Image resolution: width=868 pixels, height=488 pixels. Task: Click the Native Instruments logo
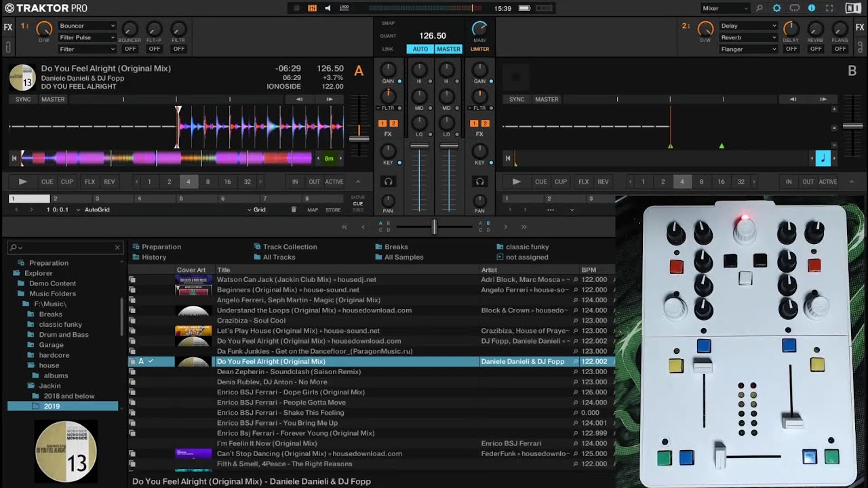(x=853, y=8)
